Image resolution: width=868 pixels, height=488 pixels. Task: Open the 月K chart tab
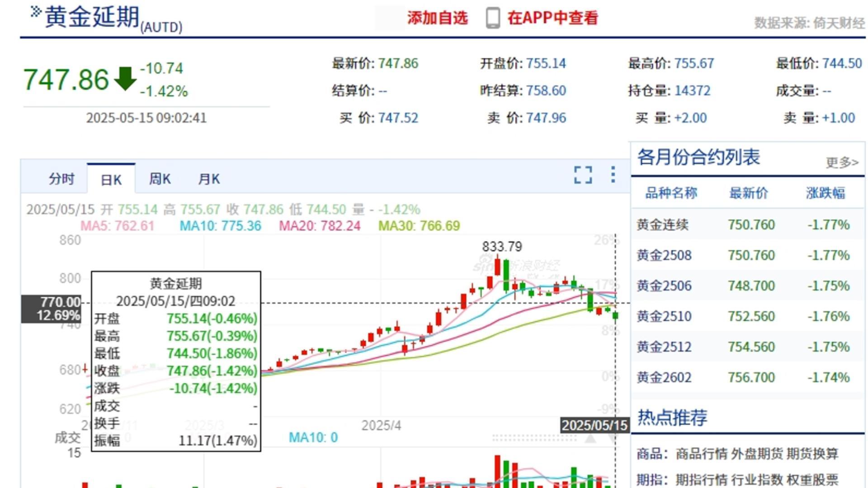(x=209, y=179)
